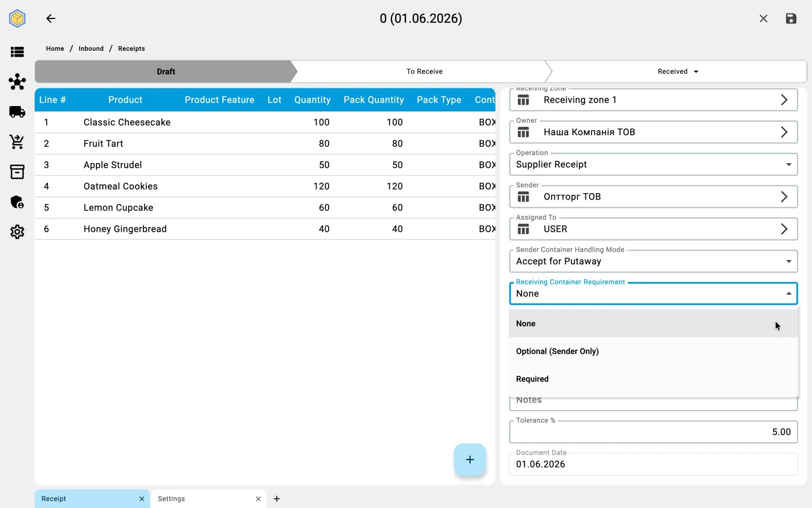The width and height of the screenshot is (812, 508).
Task: Open the network hub sidebar icon
Action: 17,82
